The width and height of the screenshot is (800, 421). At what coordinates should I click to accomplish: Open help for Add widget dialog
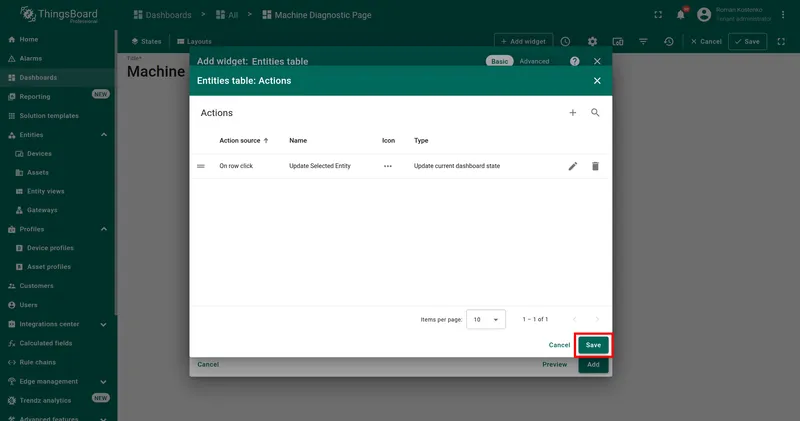click(x=574, y=61)
